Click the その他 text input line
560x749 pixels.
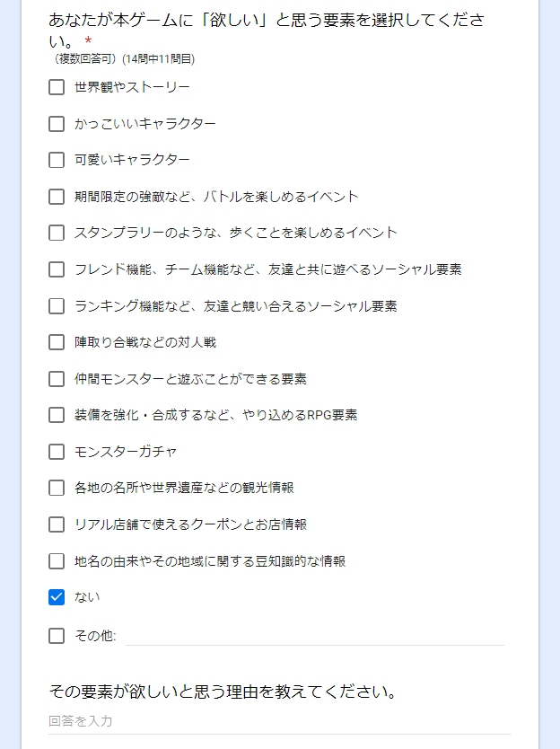[314, 635]
